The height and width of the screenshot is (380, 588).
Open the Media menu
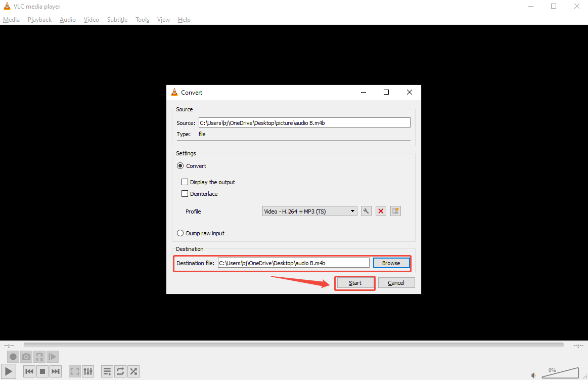(11, 20)
